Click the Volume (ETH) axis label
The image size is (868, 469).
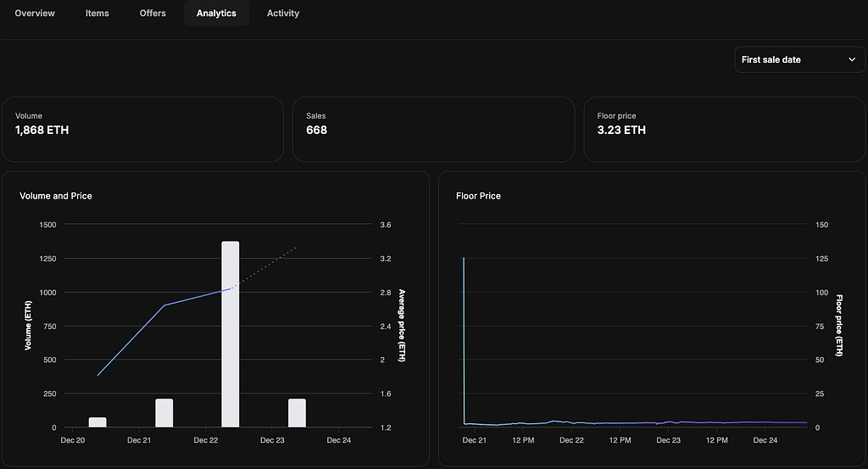point(28,326)
